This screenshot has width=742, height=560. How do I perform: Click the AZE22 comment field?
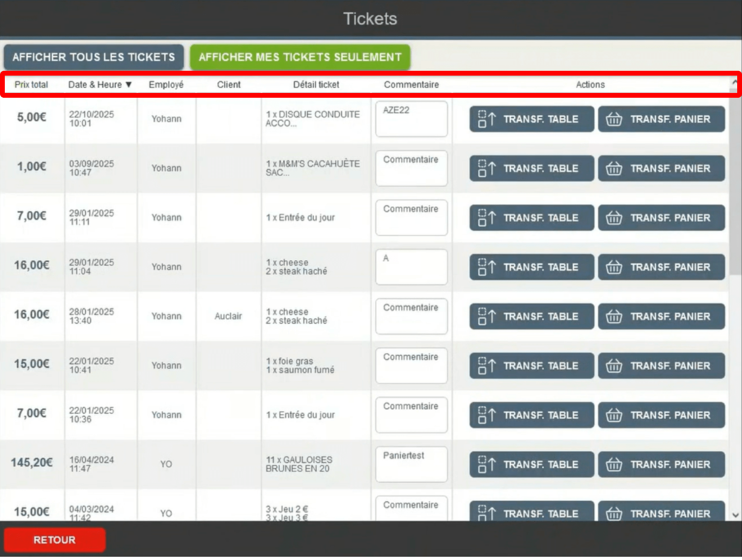411,119
